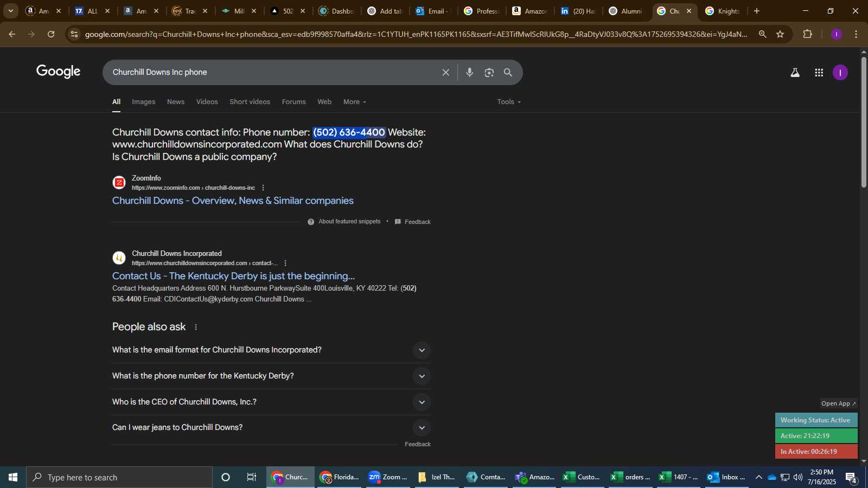
Task: View site information icon in address bar
Action: click(x=74, y=34)
